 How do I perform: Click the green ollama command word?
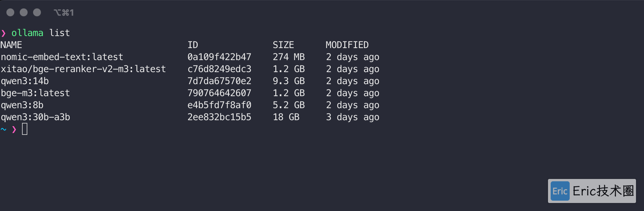coord(27,33)
